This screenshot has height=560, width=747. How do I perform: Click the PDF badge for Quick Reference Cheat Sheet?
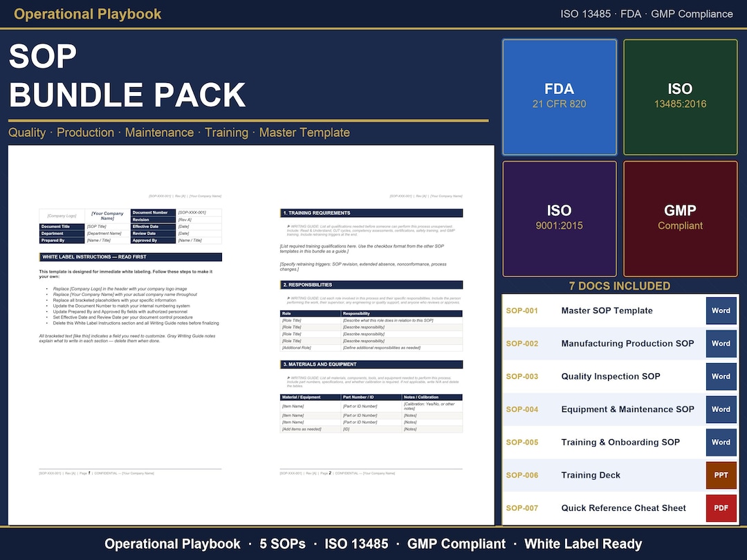(721, 507)
